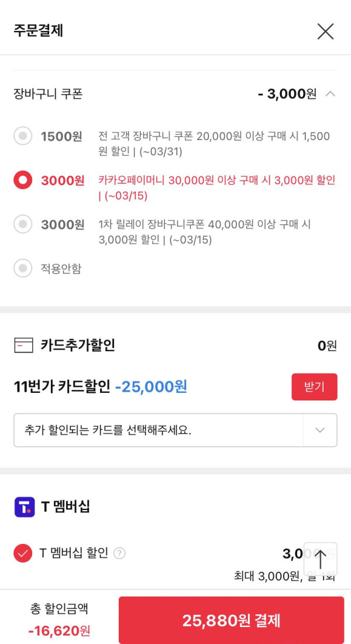351x644 pixels.
Task: Tap the - 3,000원 coupon discount amount
Action: (287, 94)
